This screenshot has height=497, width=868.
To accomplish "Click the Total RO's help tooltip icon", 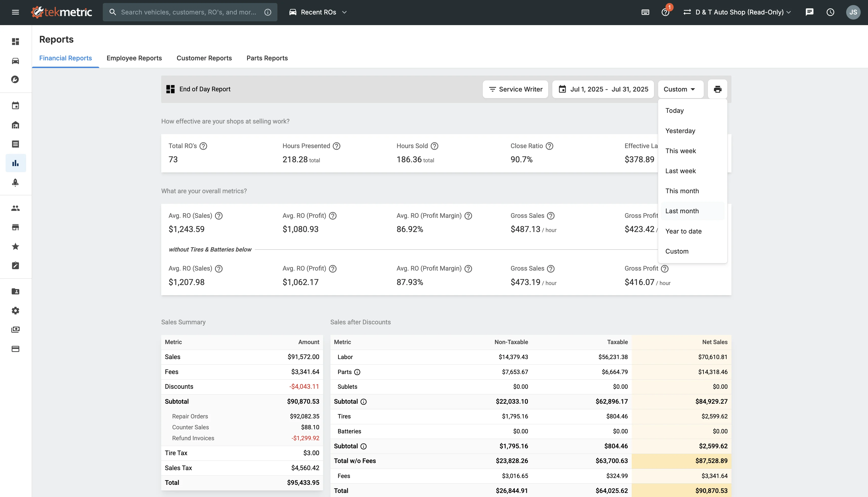I will pyautogui.click(x=203, y=146).
